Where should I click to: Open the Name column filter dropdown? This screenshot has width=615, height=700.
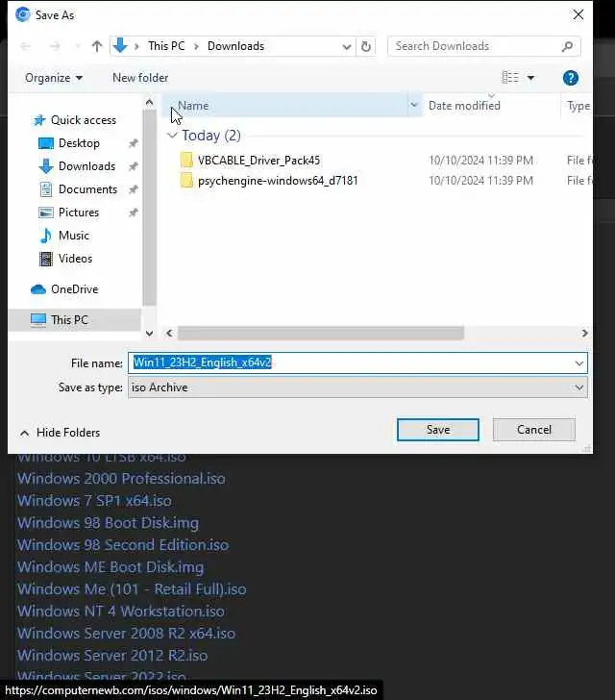click(x=414, y=106)
